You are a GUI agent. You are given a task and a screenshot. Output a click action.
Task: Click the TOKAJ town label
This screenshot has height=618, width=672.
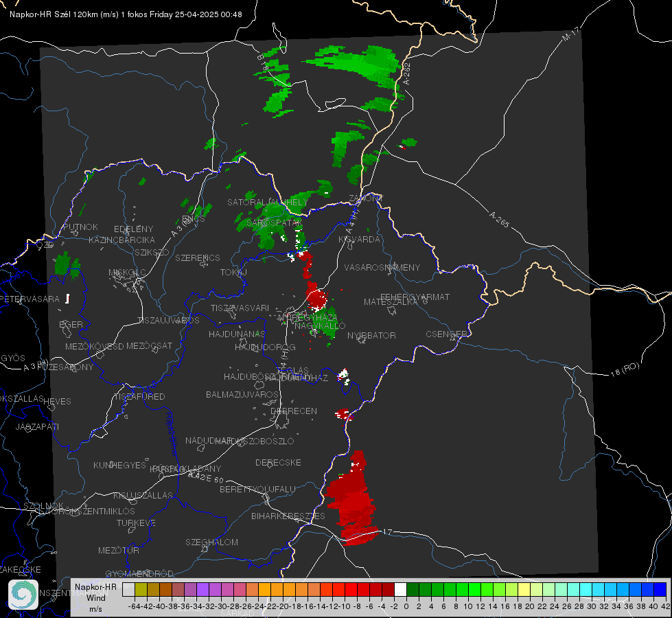(x=233, y=273)
